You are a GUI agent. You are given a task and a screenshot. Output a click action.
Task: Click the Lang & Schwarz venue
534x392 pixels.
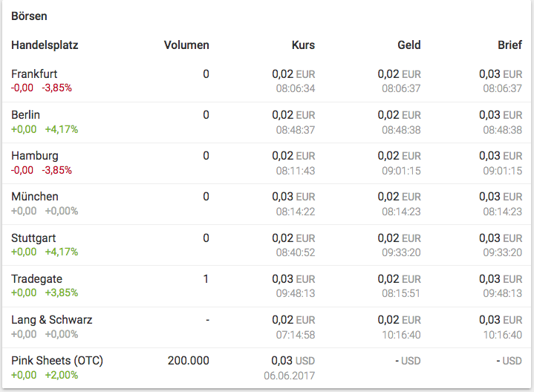pos(52,320)
